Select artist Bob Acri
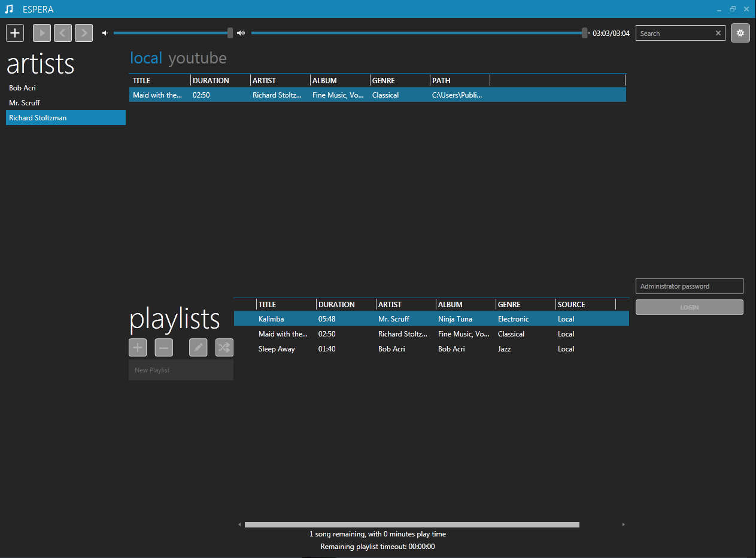 [23, 88]
